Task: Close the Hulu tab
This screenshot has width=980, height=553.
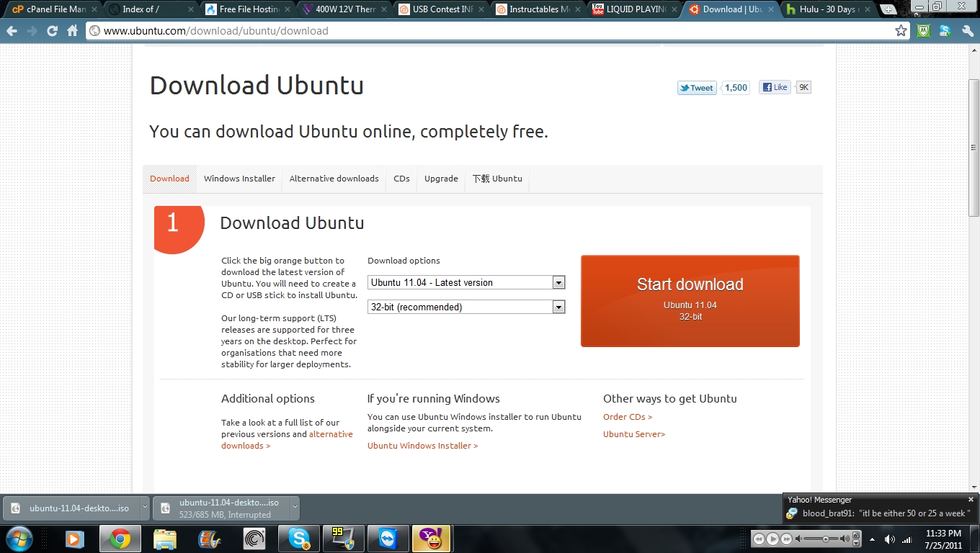Action: tap(868, 10)
